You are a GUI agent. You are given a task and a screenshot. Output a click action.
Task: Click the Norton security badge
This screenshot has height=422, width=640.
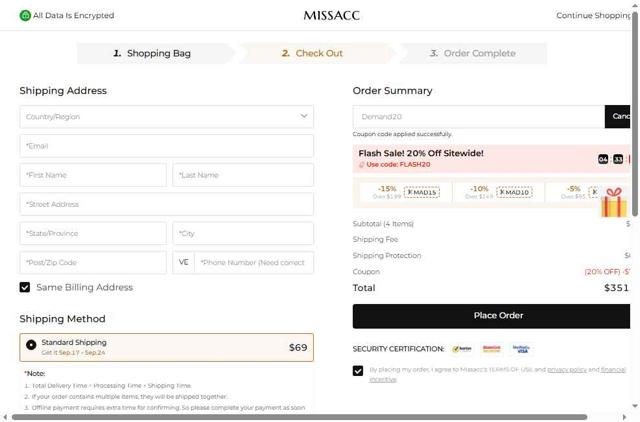tap(462, 349)
